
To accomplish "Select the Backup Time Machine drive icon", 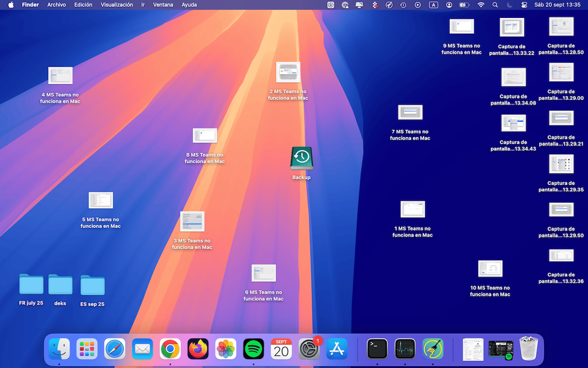I will (x=301, y=158).
